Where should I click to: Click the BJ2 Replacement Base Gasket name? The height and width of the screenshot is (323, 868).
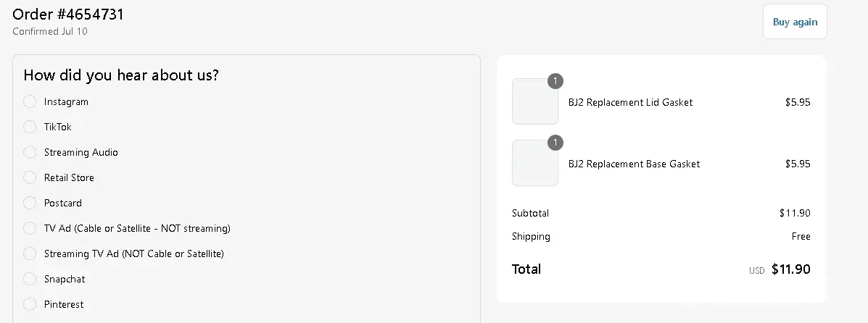pos(634,164)
